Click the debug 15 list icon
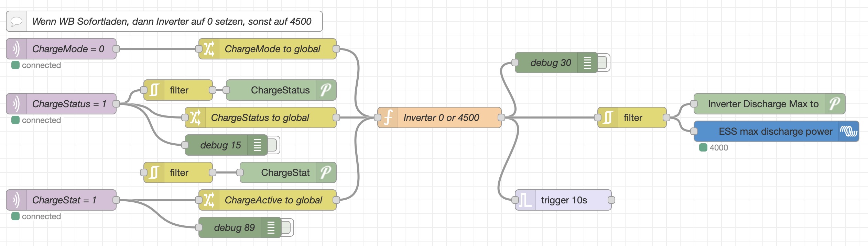The height and width of the screenshot is (246, 868). click(257, 145)
